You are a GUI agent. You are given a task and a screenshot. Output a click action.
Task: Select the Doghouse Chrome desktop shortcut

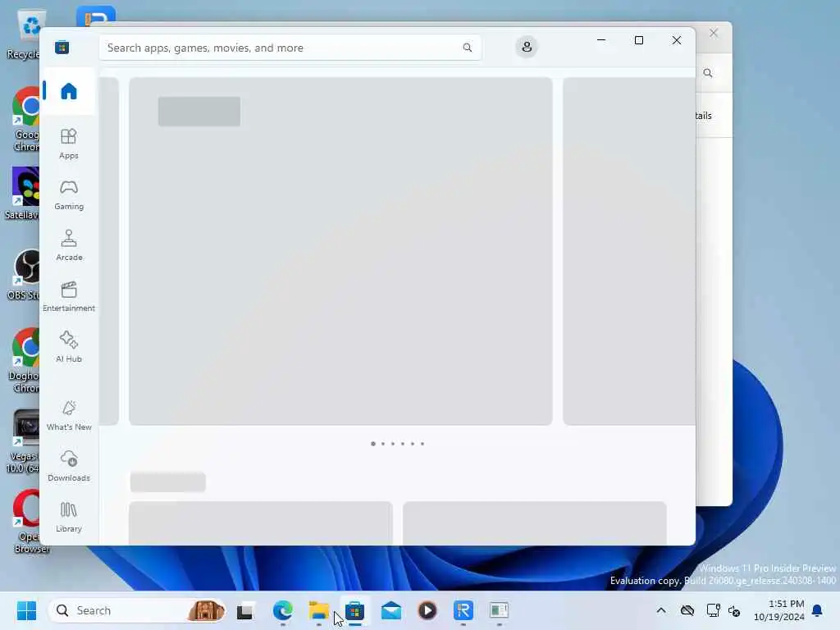[25, 361]
